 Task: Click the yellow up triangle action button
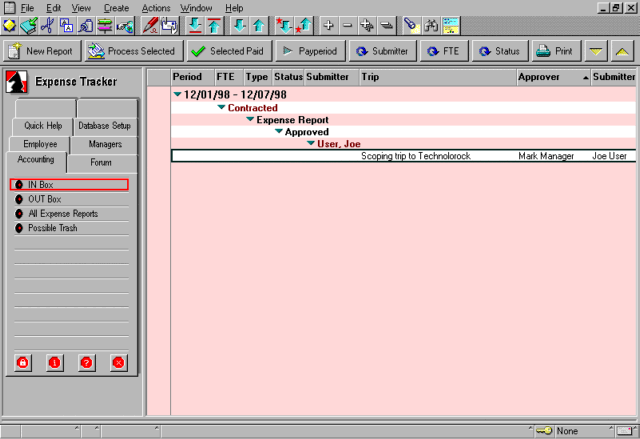[622, 51]
